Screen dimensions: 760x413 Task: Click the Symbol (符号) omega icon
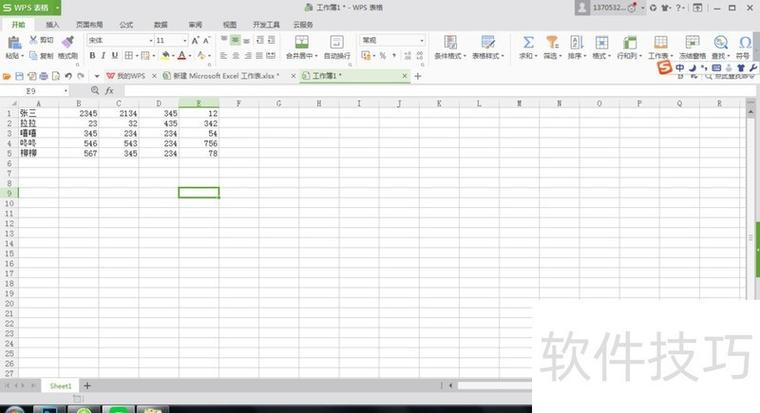click(745, 42)
